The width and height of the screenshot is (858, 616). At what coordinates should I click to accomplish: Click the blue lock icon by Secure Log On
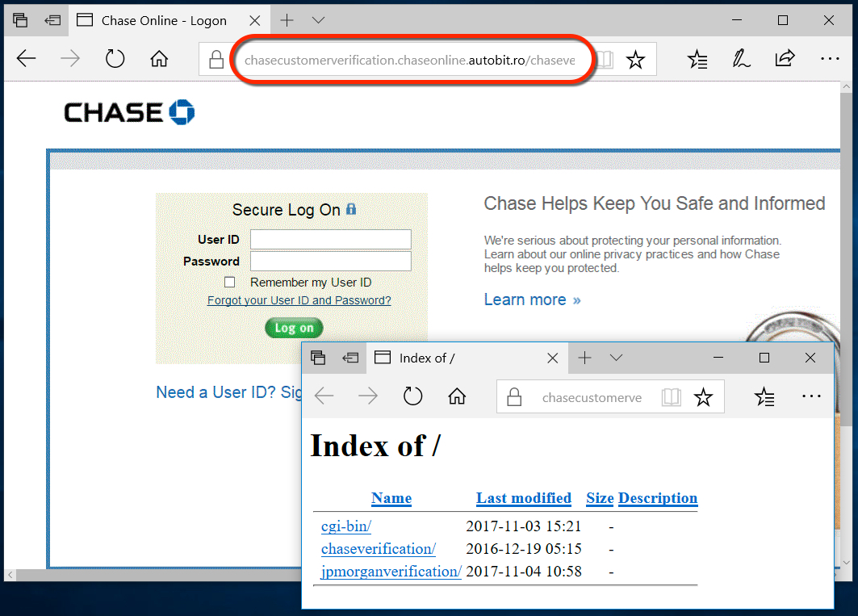click(351, 208)
